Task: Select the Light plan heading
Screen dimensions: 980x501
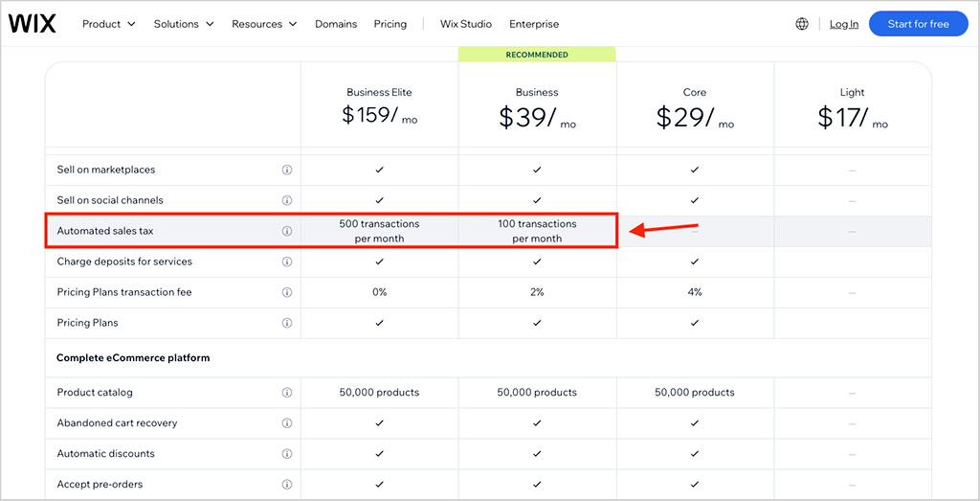Action: pyautogui.click(x=852, y=92)
